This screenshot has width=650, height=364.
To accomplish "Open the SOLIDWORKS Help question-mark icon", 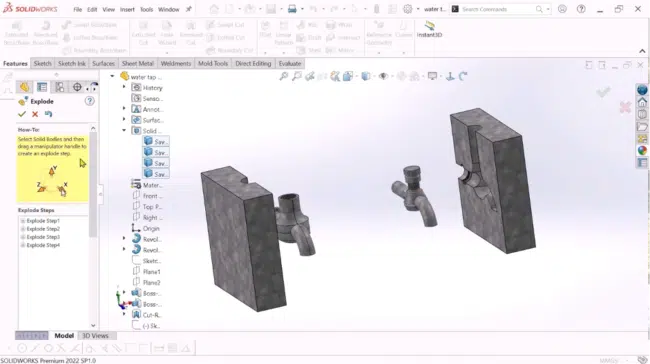I will [581, 9].
